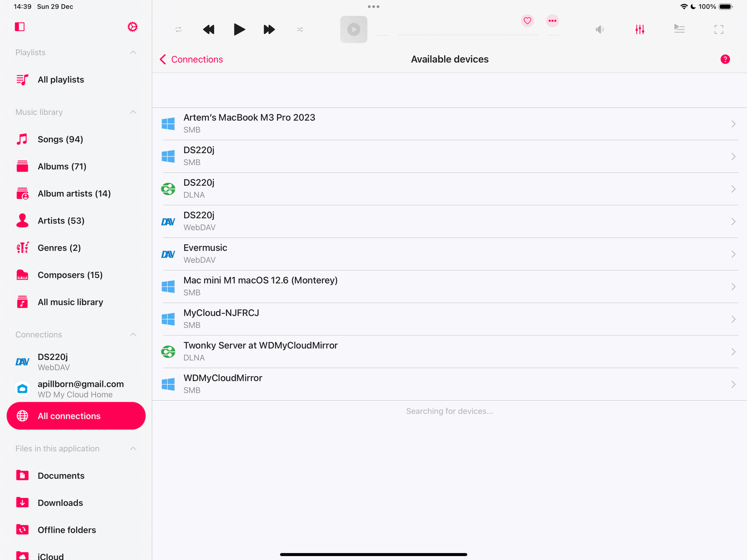Collapse the Music library section
The height and width of the screenshot is (560, 747).
pos(133,112)
